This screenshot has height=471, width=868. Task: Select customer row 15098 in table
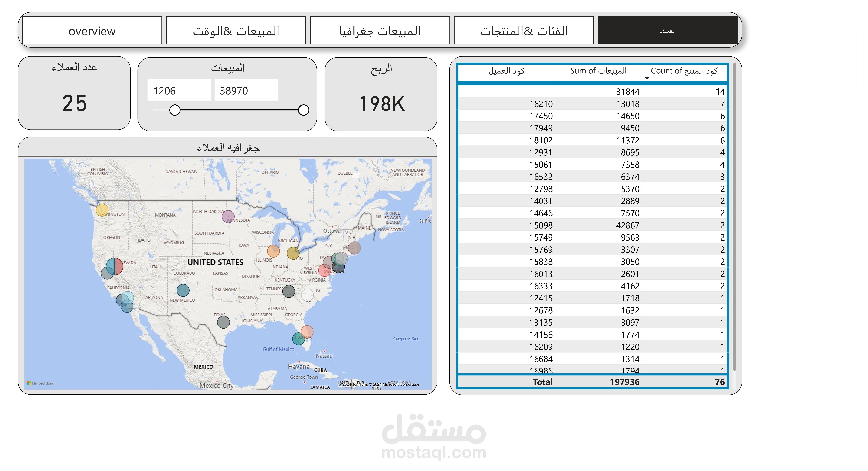540,225
